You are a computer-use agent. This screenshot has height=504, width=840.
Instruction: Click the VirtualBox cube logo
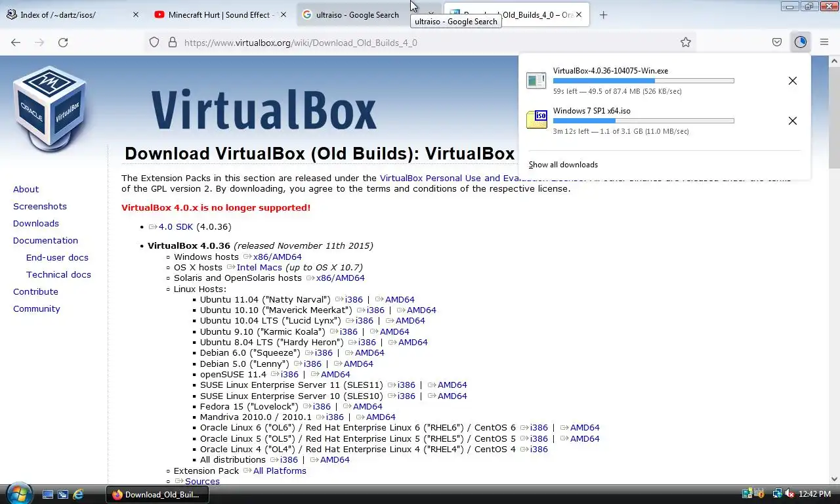[x=50, y=108]
